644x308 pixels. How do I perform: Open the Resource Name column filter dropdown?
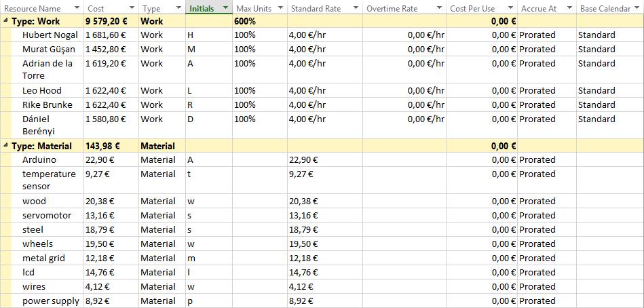point(75,8)
